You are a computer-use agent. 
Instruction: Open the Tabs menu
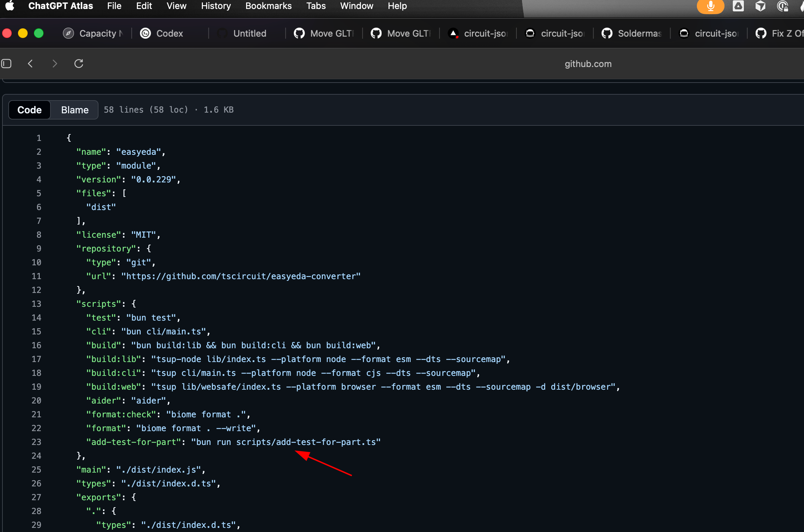point(316,6)
